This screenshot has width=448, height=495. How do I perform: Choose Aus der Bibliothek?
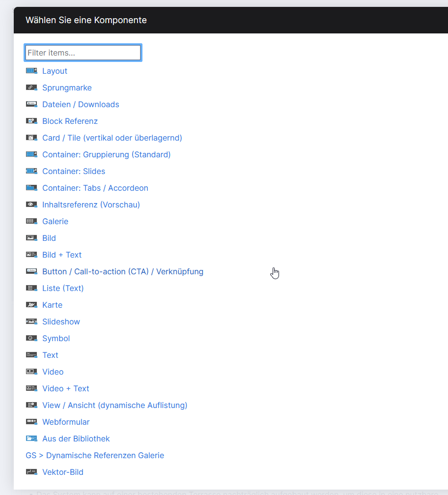[76, 438]
